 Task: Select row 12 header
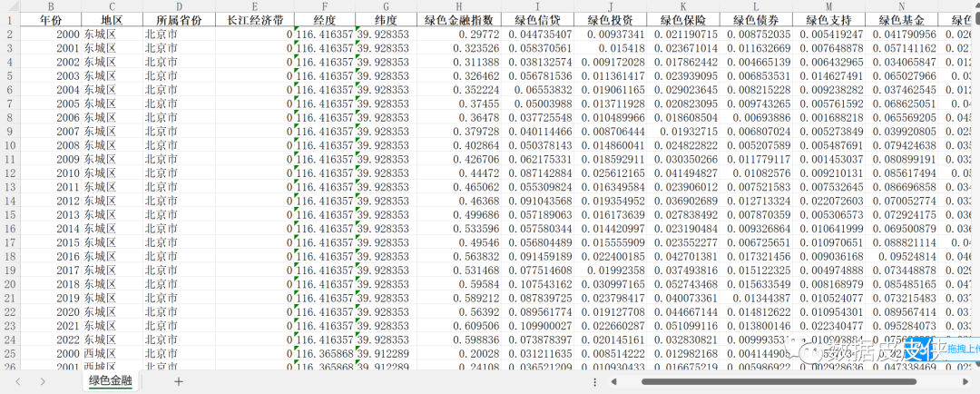point(10,172)
